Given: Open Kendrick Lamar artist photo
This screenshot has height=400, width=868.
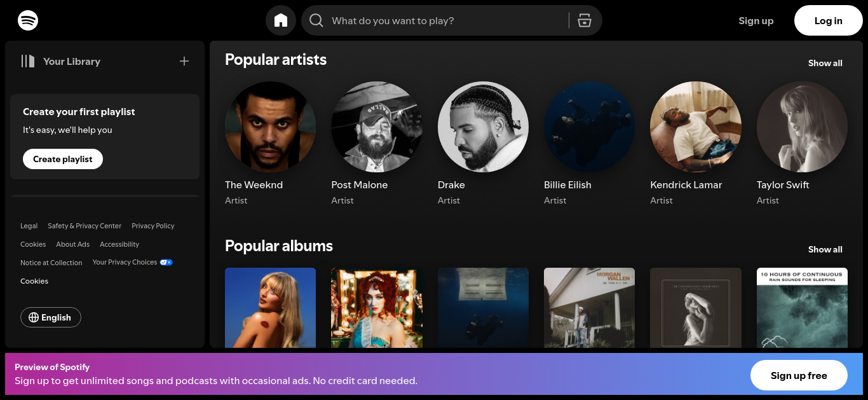Looking at the screenshot, I should click(x=696, y=127).
